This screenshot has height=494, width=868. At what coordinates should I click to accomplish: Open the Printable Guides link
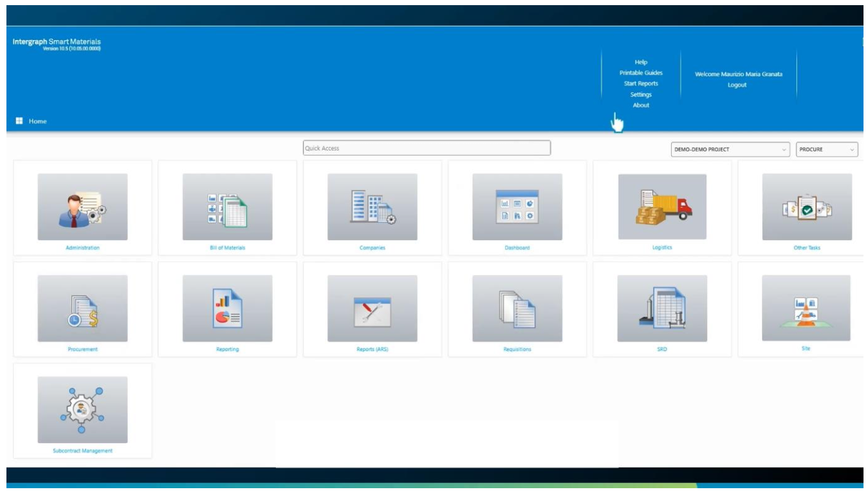[x=641, y=73]
